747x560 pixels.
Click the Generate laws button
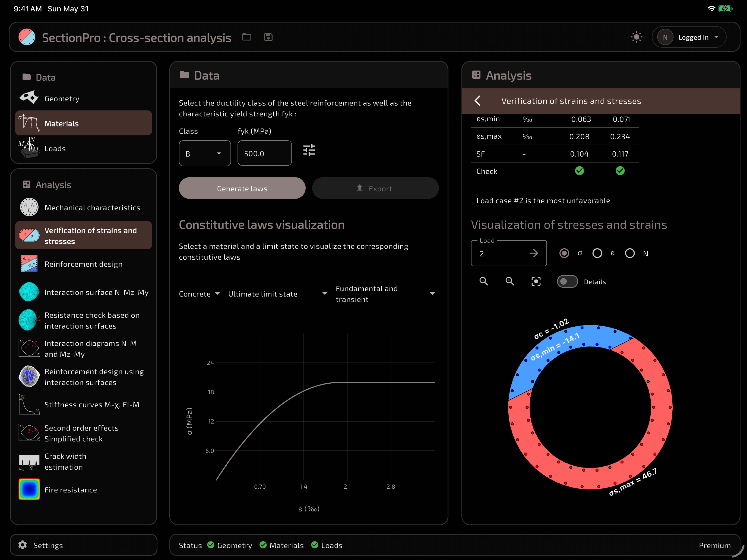click(x=242, y=188)
